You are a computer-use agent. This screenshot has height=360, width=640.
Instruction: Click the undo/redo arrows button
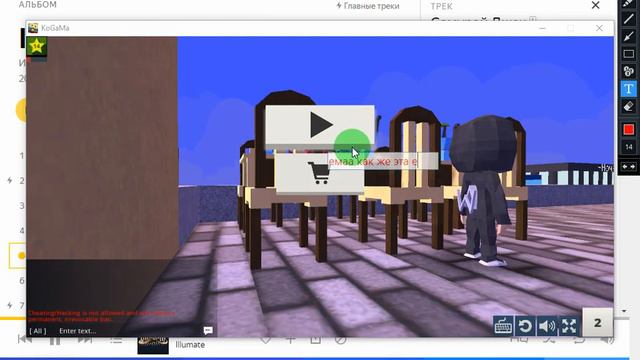pos(628,167)
